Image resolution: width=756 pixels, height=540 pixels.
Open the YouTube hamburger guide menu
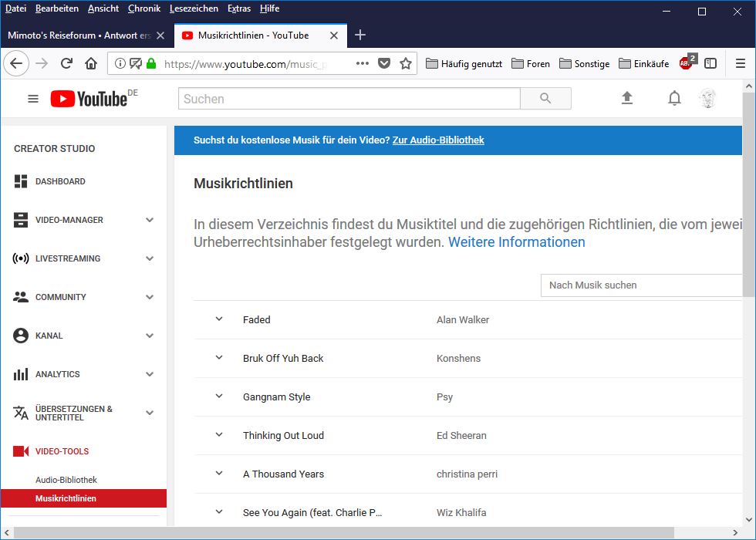tap(32, 99)
